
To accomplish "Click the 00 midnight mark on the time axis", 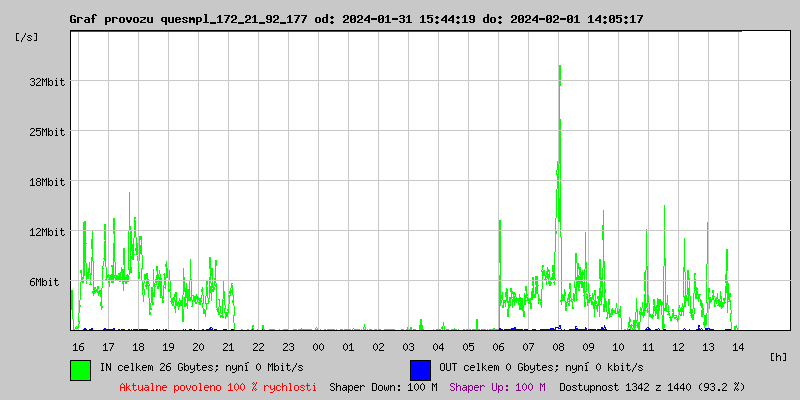I will tap(318, 347).
